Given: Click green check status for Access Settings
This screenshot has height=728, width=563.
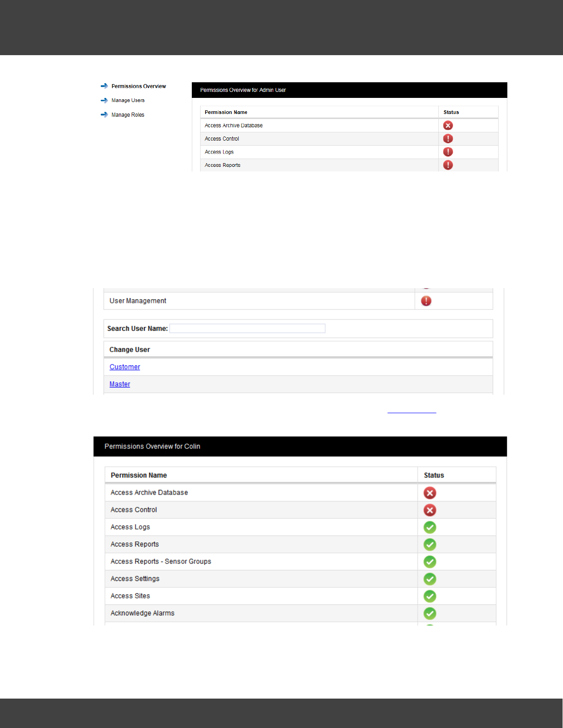Looking at the screenshot, I should point(430,579).
